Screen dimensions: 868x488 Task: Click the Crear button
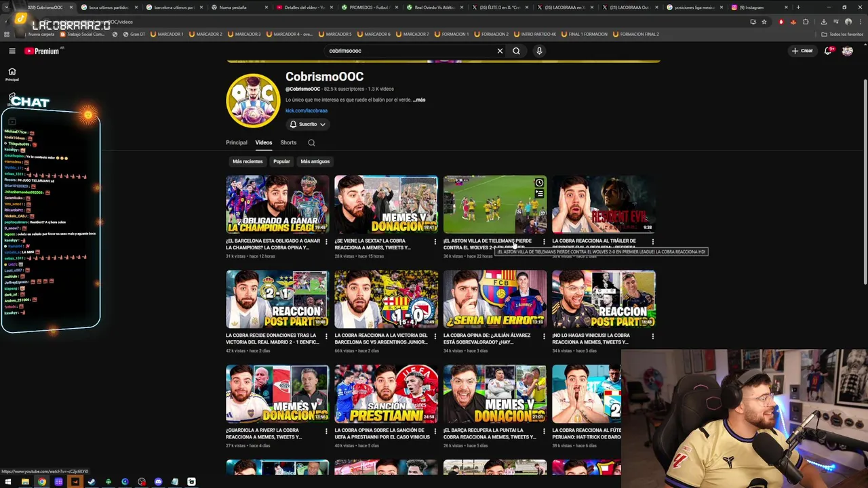coord(802,51)
